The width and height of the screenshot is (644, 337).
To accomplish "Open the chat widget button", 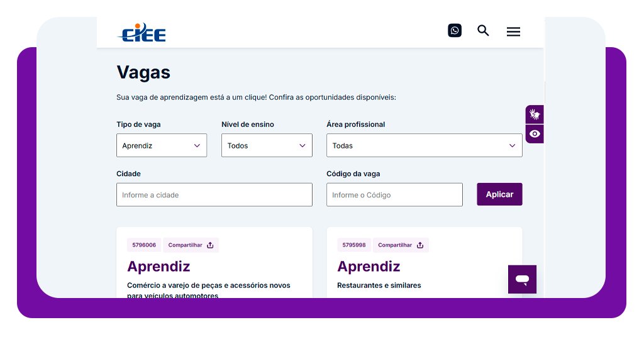I will (522, 279).
